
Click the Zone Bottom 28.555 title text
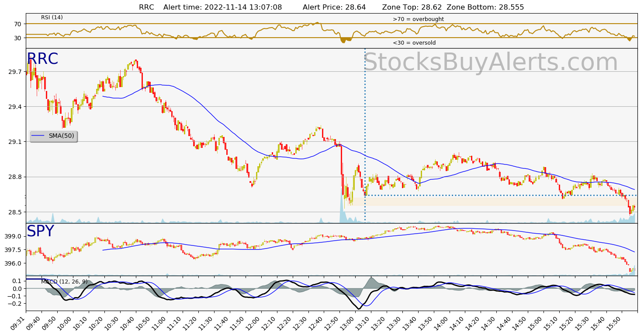click(x=485, y=7)
